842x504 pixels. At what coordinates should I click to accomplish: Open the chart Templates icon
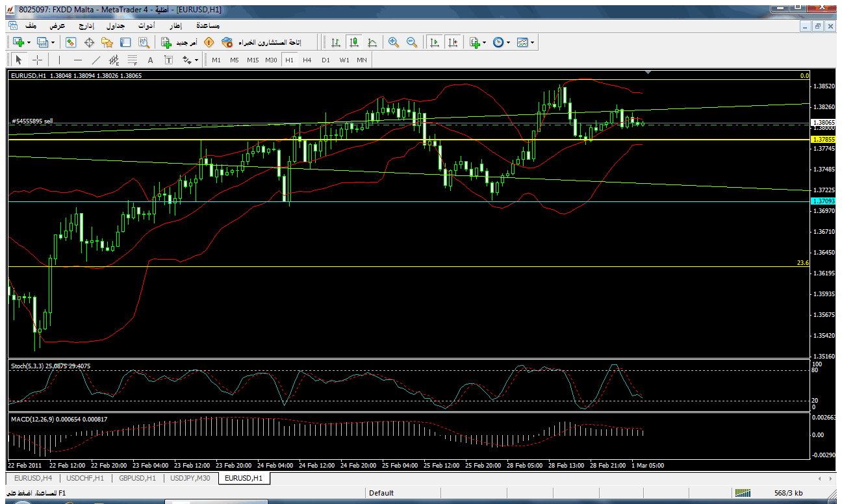(x=523, y=42)
